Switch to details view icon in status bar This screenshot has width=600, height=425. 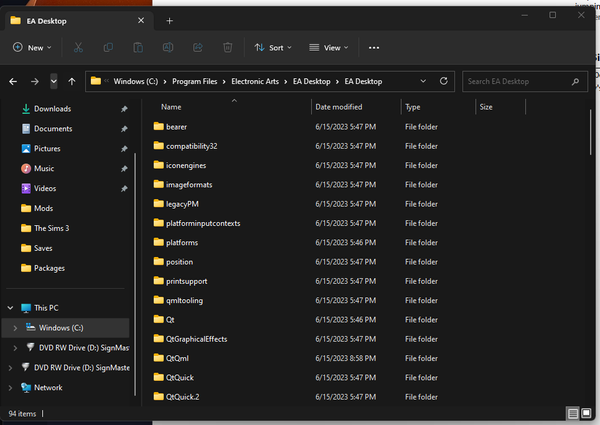(x=573, y=414)
